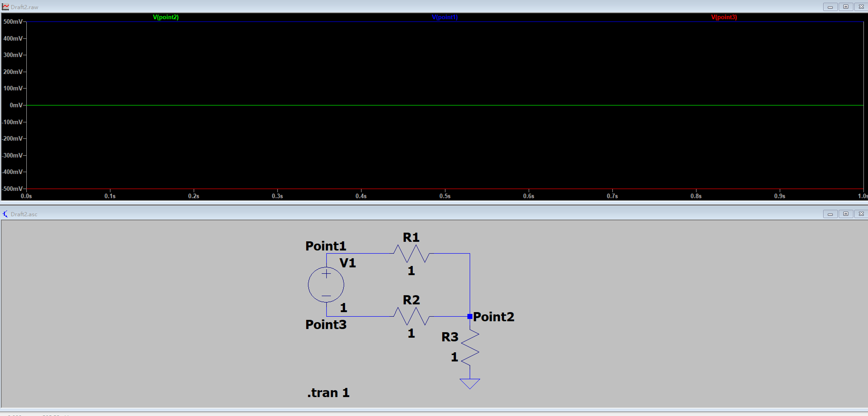This screenshot has height=416, width=868.
Task: Restore the Draft2.raw waveform window
Action: coord(846,6)
